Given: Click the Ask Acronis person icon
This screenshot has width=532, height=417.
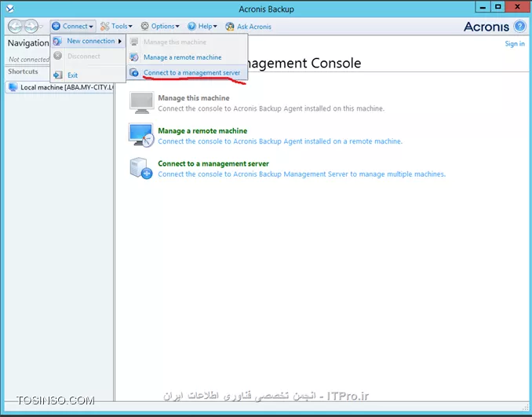Looking at the screenshot, I should tap(230, 27).
